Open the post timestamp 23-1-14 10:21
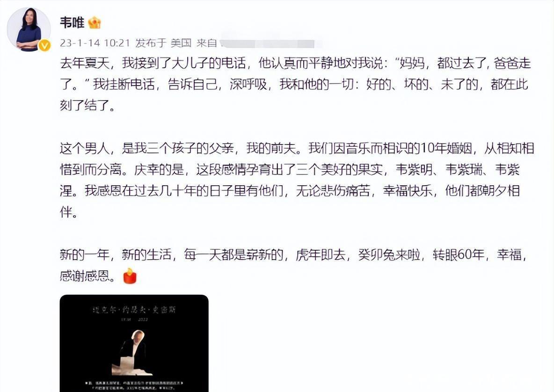 (x=95, y=43)
